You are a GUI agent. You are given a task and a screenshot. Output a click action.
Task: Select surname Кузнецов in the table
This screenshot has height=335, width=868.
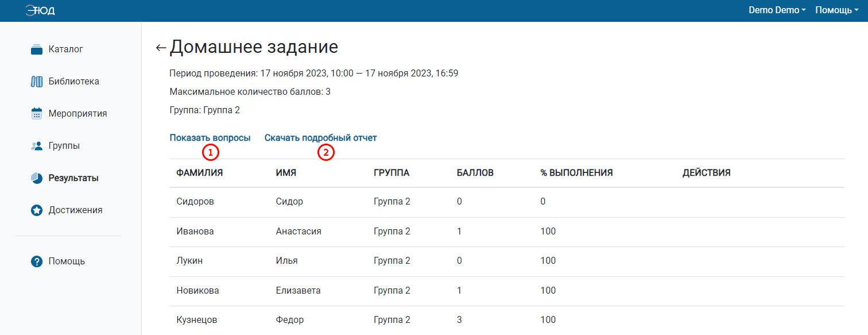196,320
